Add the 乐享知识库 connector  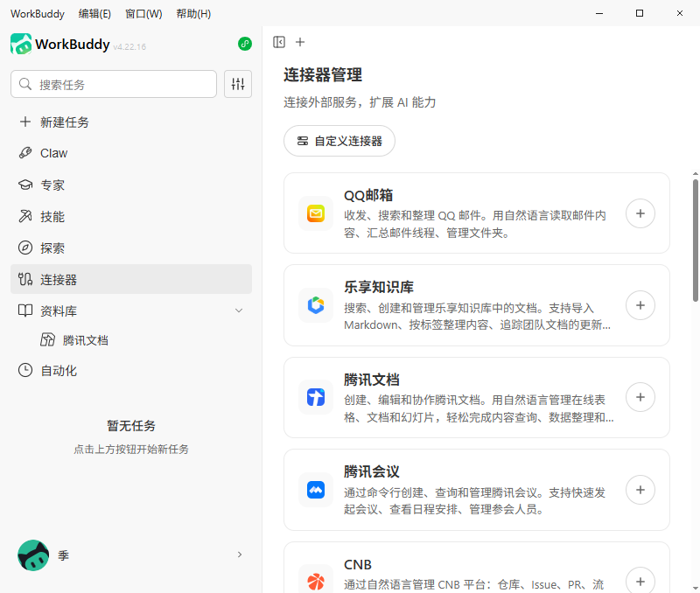(640, 305)
